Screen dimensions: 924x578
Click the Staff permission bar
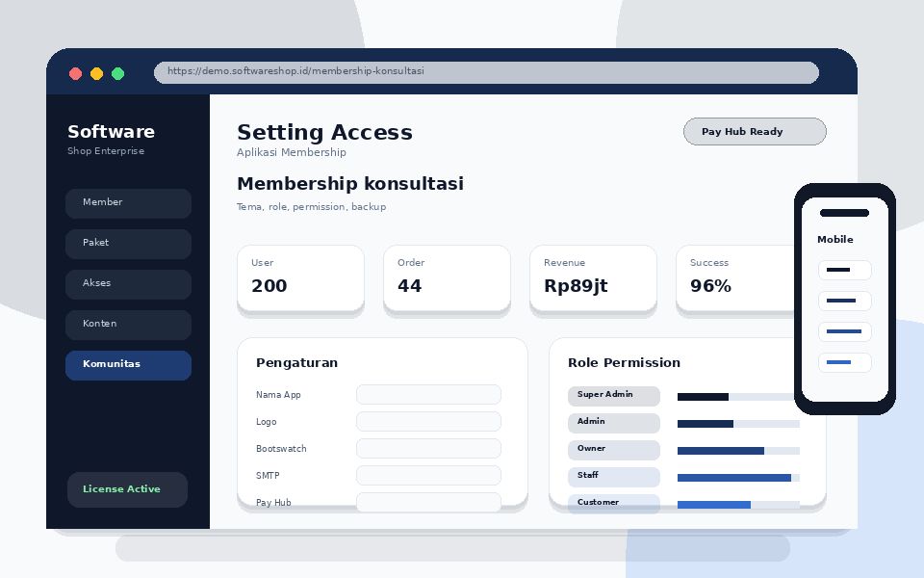tap(738, 478)
